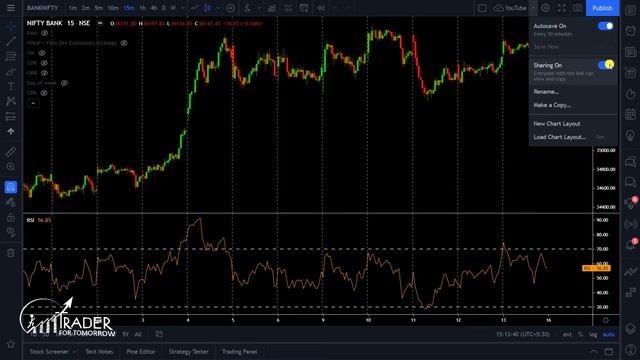Maximize the bottom panel
The image size is (640, 360).
coord(609,351)
